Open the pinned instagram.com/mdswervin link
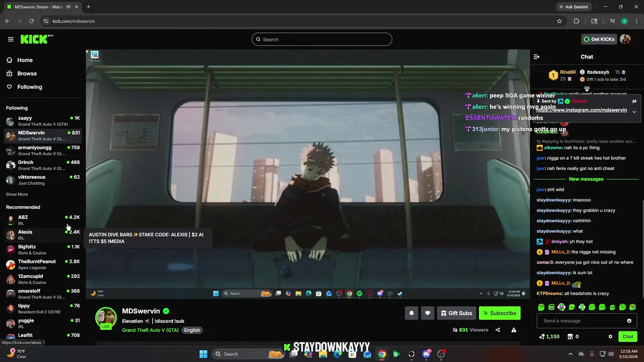The image size is (644, 362). pyautogui.click(x=582, y=110)
